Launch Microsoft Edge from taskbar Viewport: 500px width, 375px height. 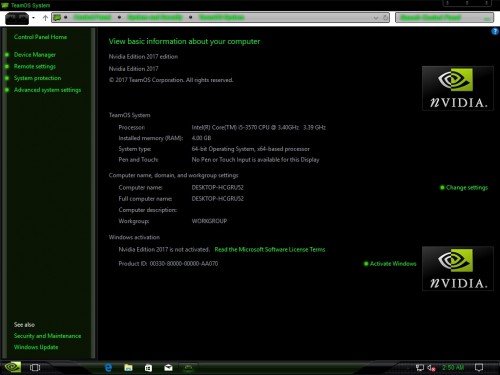pyautogui.click(x=108, y=368)
